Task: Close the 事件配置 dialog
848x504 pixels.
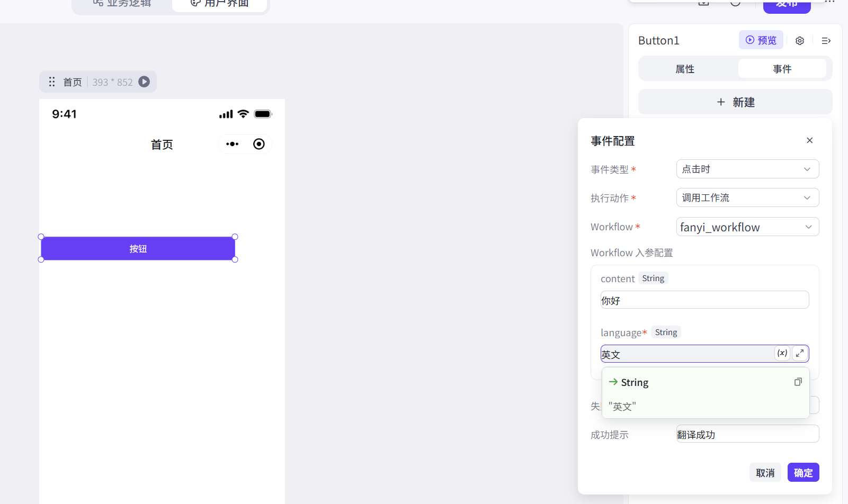Action: (809, 140)
